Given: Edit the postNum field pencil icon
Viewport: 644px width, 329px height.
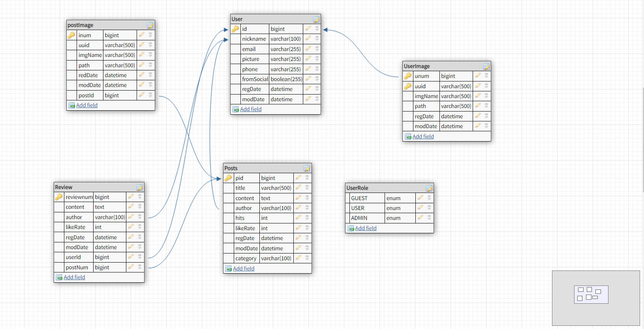Looking at the screenshot, I should (131, 267).
